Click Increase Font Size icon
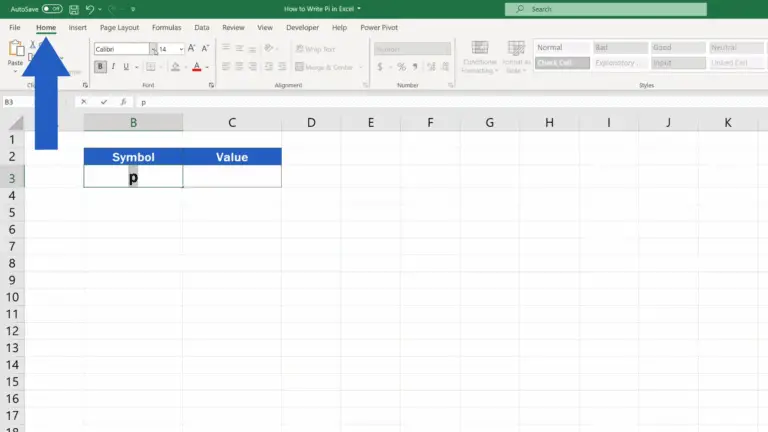This screenshot has height=432, width=768. click(x=193, y=48)
